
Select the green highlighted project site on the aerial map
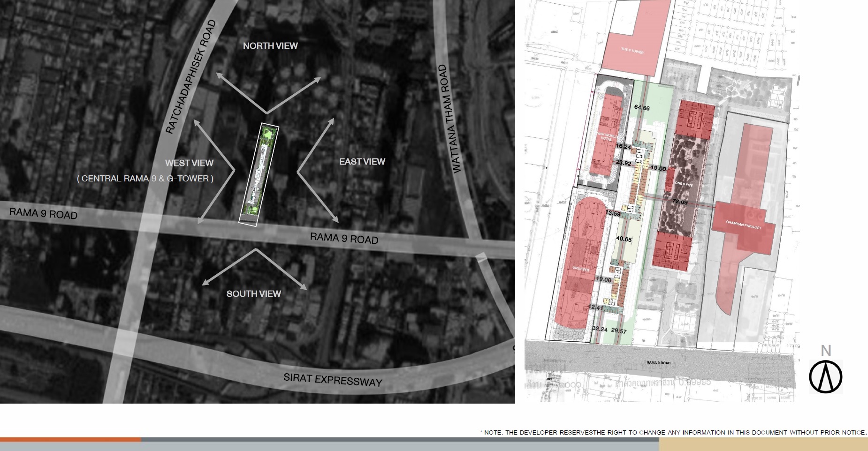point(259,174)
